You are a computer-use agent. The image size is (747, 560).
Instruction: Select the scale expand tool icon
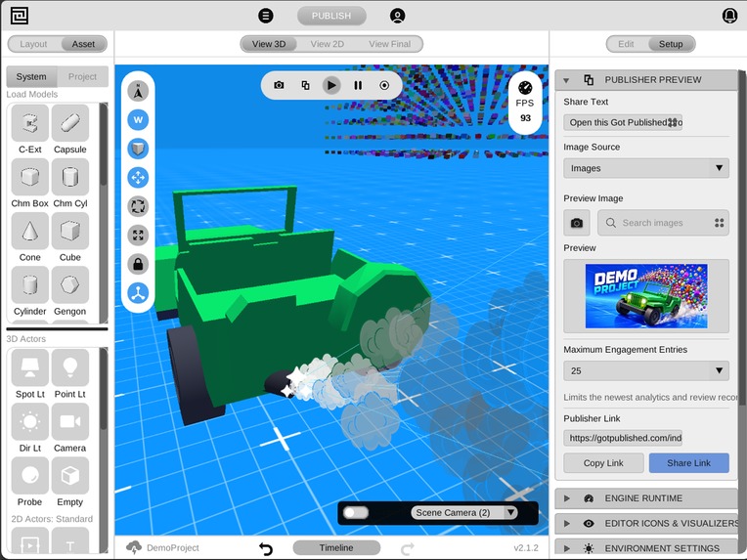pyautogui.click(x=138, y=236)
